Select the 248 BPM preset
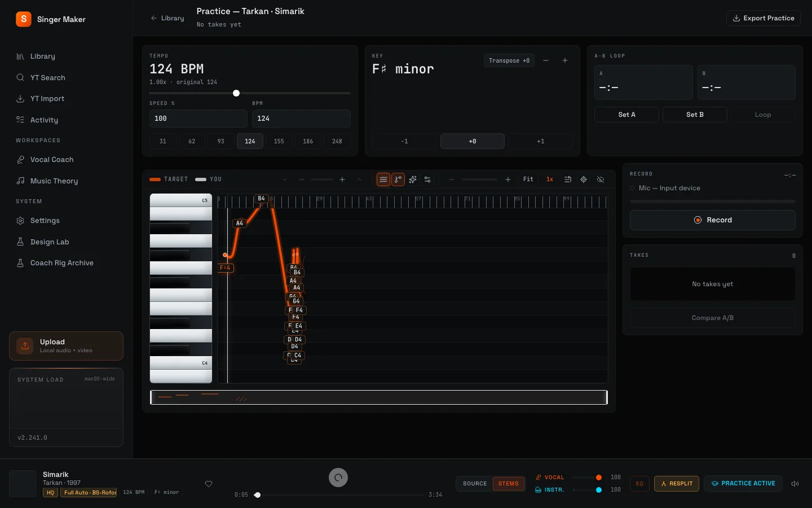 (x=337, y=141)
